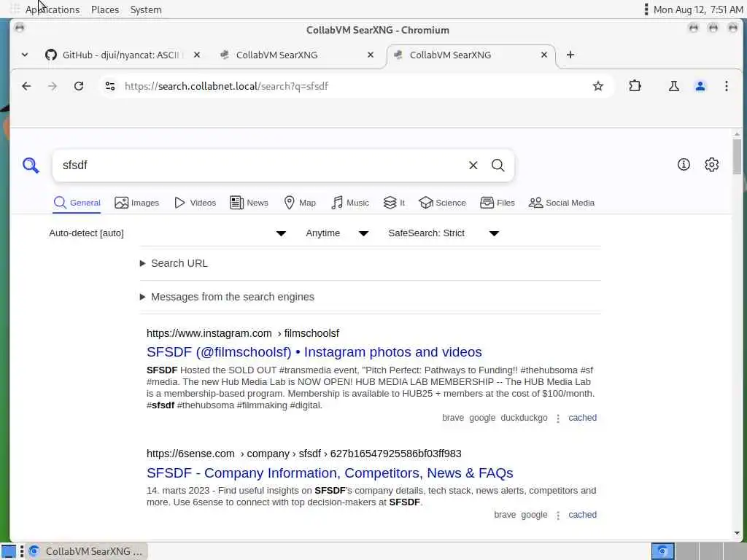Close the active CollabVM SearXNG tab

pyautogui.click(x=544, y=55)
